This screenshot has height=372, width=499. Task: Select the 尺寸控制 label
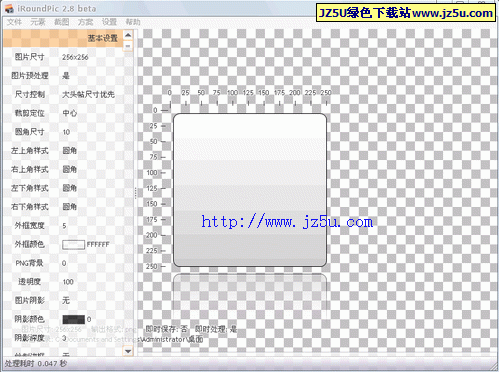tap(29, 94)
